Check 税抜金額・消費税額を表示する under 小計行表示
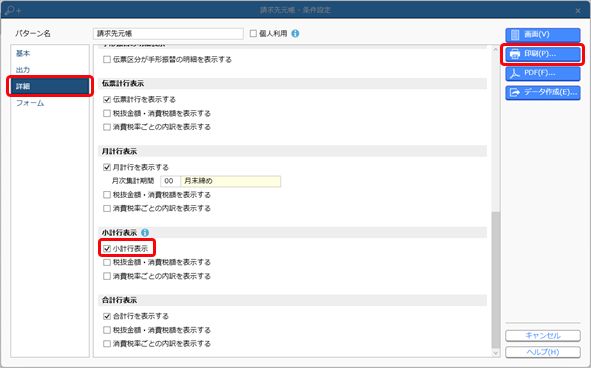The width and height of the screenshot is (591, 368). click(107, 262)
